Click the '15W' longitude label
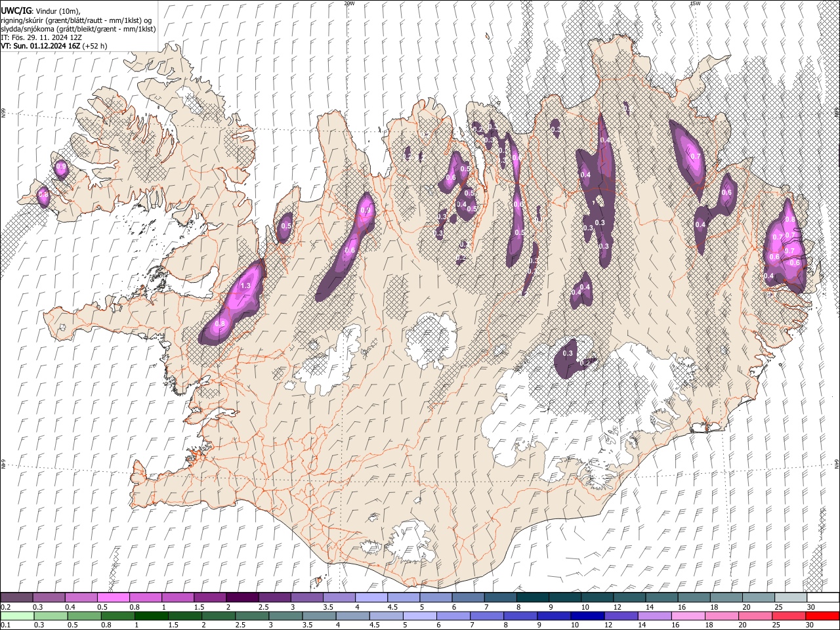The width and height of the screenshot is (840, 630). [x=695, y=3]
